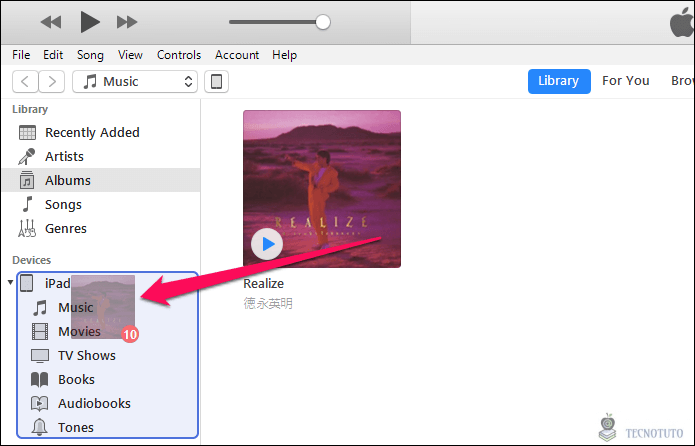
Task: Click the iPad Music note icon
Action: 40,307
